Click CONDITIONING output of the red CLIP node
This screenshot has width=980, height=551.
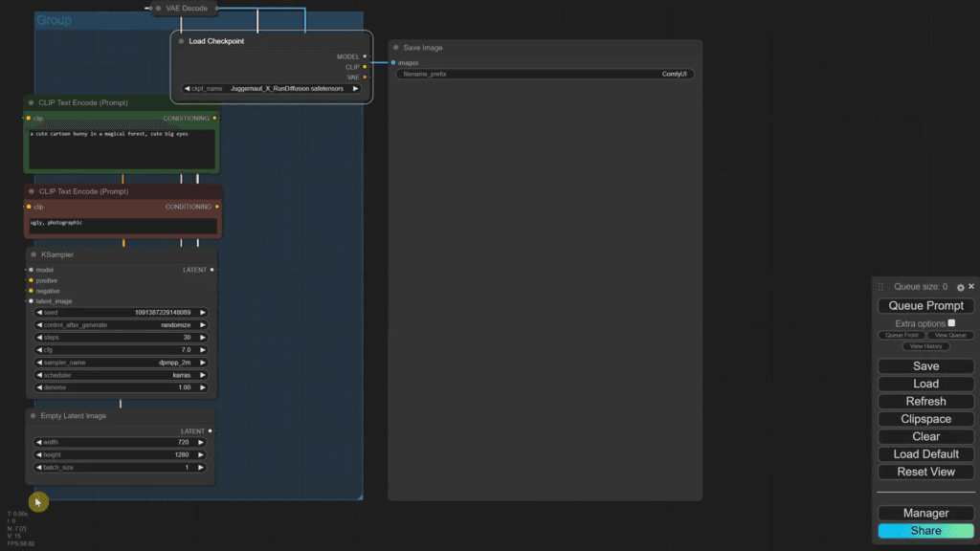coord(217,207)
